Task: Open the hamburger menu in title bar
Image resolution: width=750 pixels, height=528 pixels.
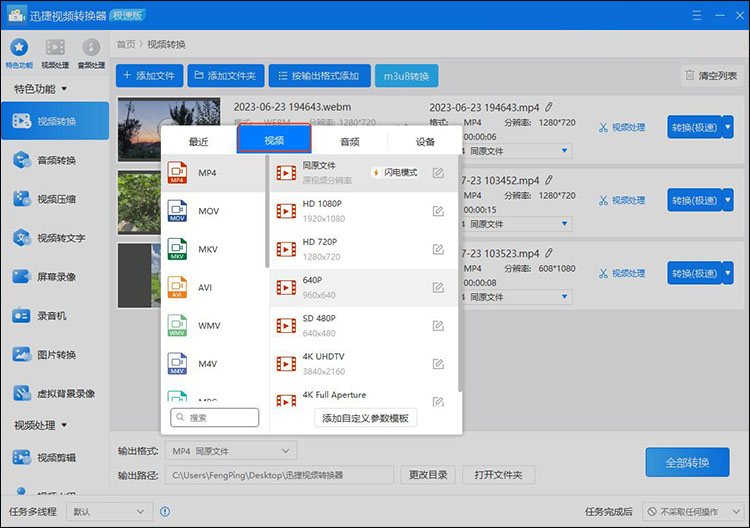Action: point(697,15)
